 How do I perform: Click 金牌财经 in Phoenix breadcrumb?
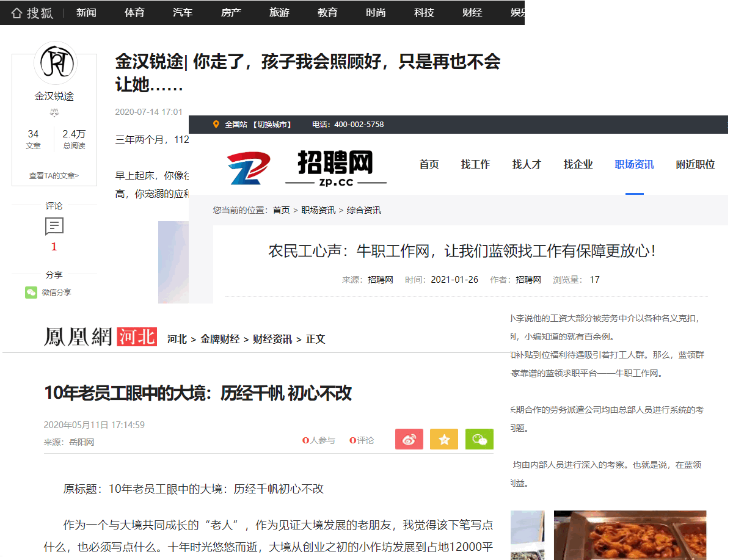click(x=220, y=339)
